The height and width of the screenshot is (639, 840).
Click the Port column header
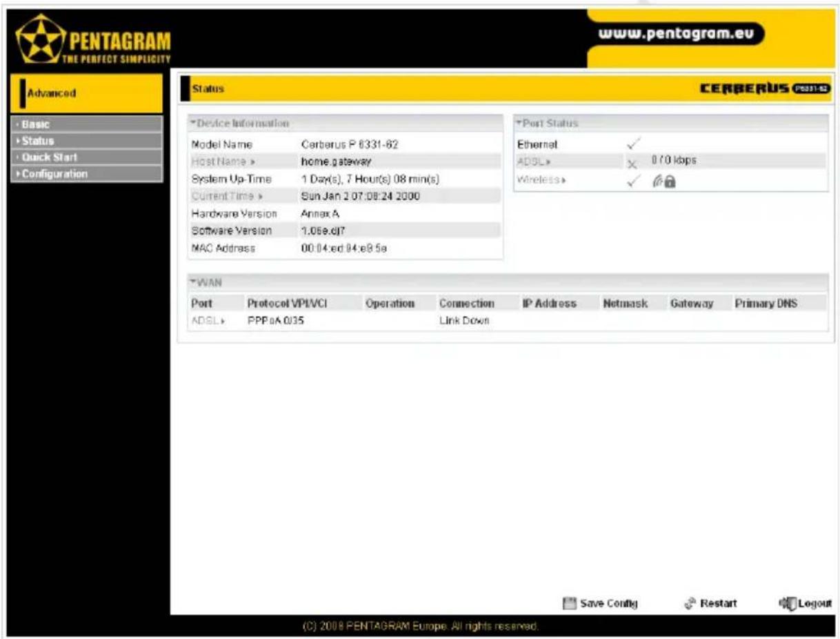[201, 304]
